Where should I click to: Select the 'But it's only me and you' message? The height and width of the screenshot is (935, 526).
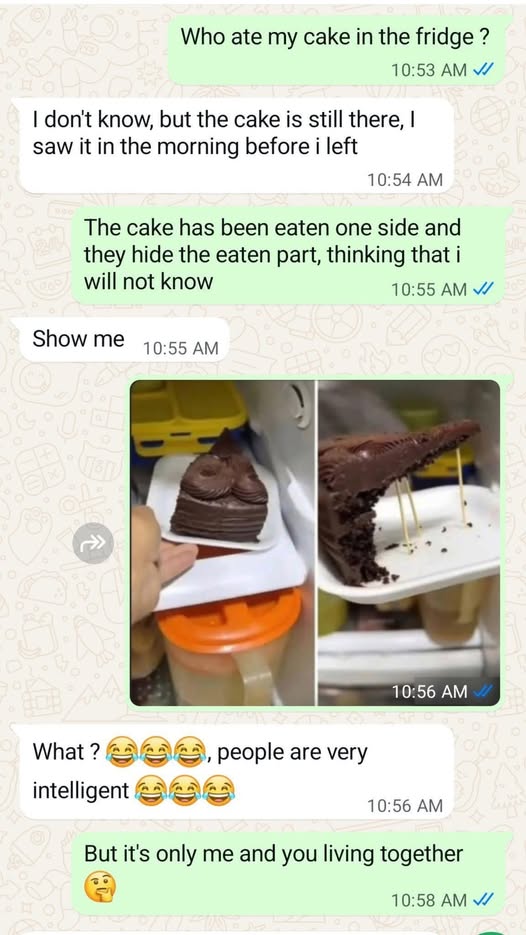[292, 874]
